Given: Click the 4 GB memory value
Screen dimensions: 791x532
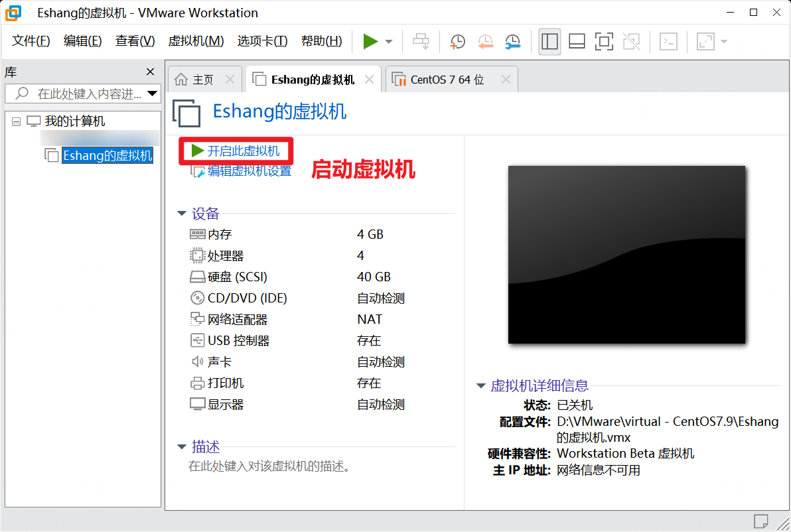Looking at the screenshot, I should coord(370,234).
